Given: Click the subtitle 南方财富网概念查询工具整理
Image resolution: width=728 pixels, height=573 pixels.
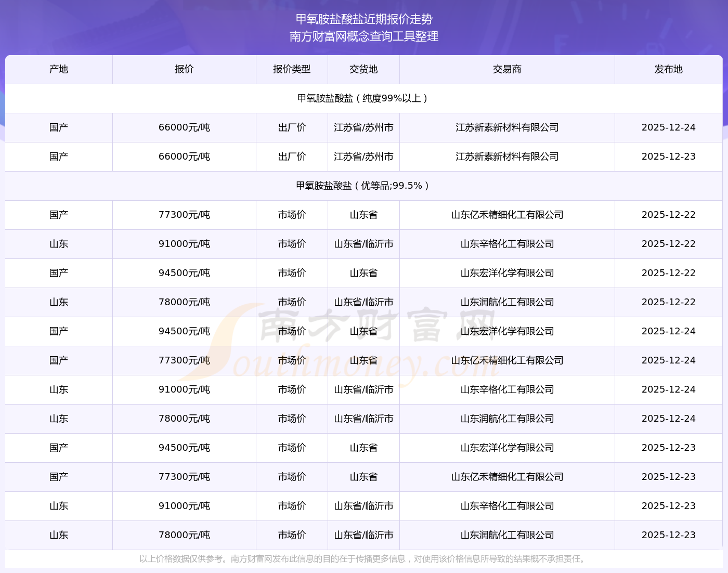Looking at the screenshot, I should coord(364,36).
